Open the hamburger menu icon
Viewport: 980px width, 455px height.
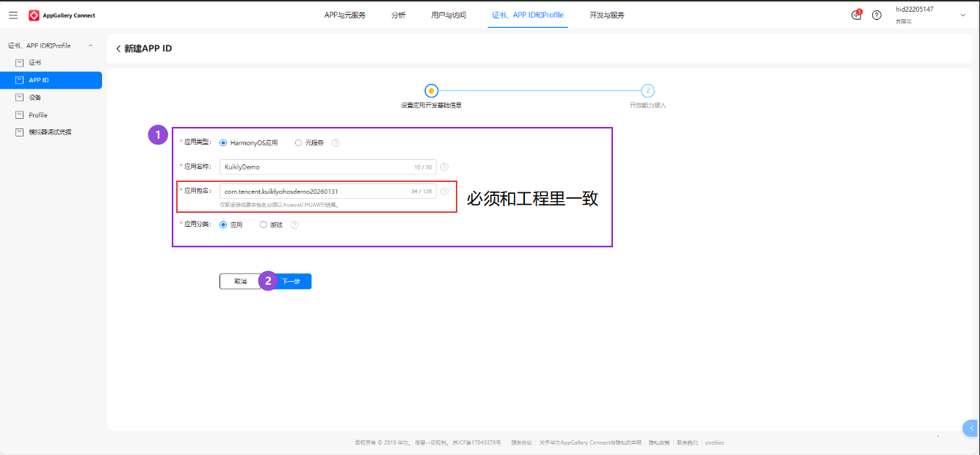point(12,15)
